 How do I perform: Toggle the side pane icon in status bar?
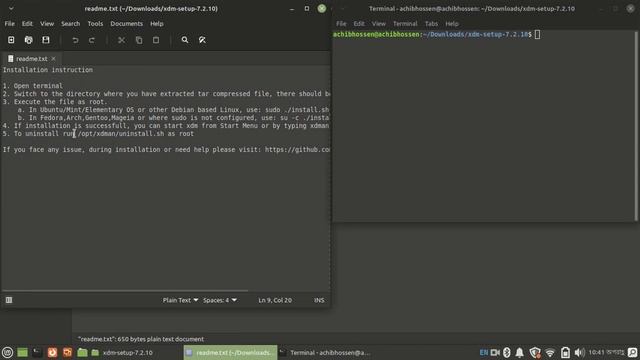point(9,300)
